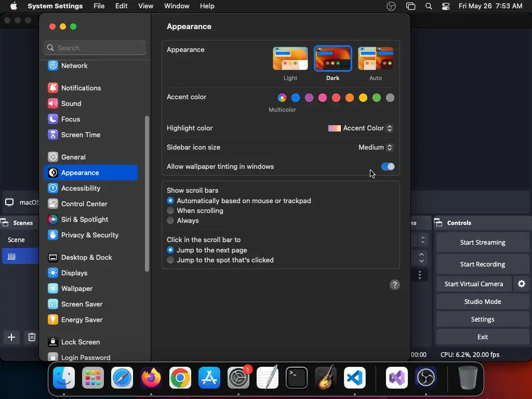The width and height of the screenshot is (532, 399).
Task: Select Multicolor accent color
Action: coord(282,98)
